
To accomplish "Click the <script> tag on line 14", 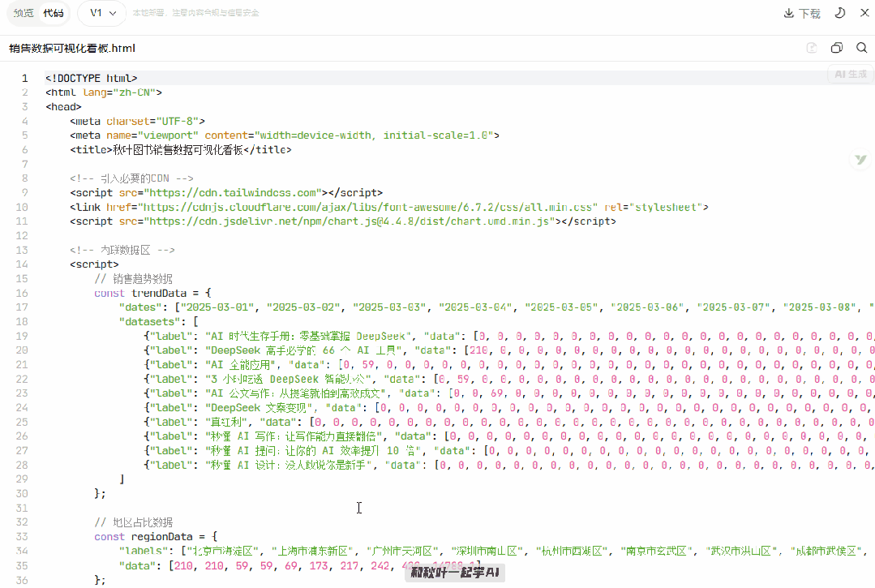I will (94, 264).
